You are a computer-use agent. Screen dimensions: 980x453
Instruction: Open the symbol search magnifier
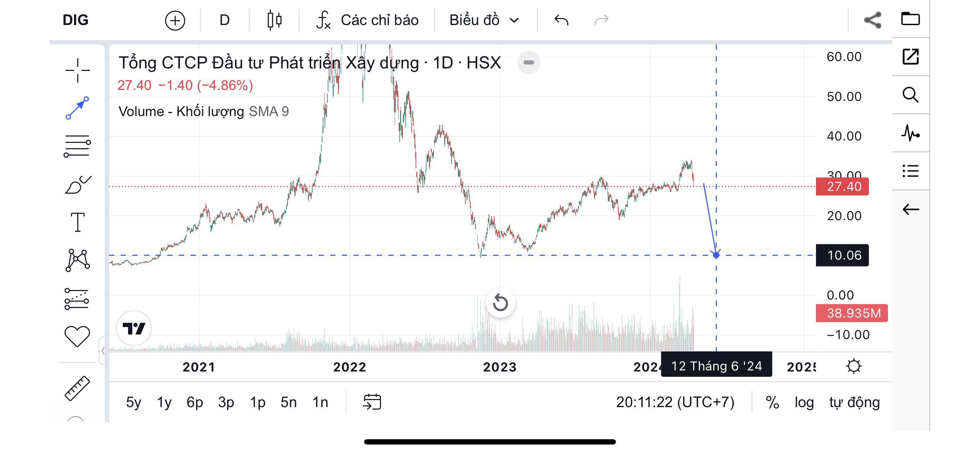911,95
